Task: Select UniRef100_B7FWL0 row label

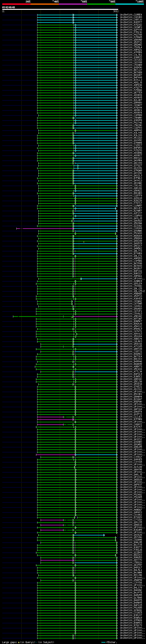Action: (x=131, y=178)
